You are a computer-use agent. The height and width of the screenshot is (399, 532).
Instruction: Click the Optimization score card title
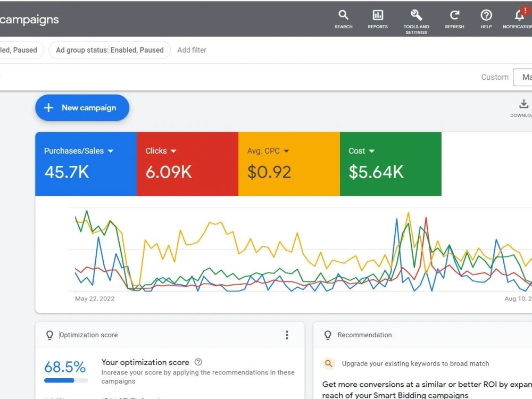coord(88,335)
